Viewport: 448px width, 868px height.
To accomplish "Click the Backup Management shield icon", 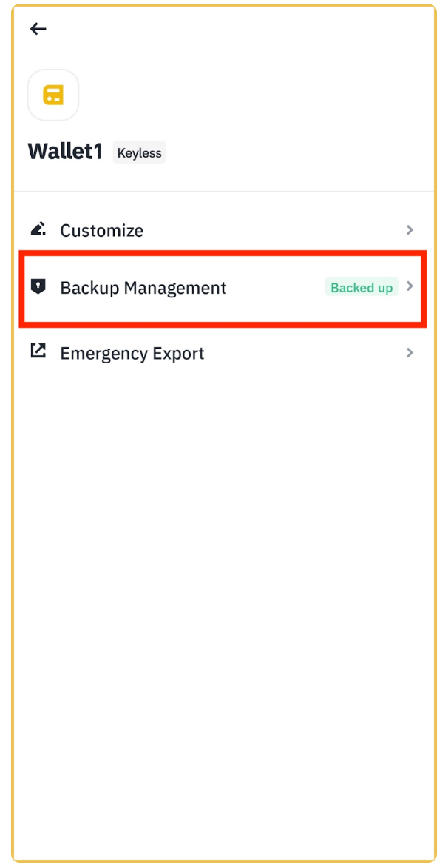I will coord(38,286).
